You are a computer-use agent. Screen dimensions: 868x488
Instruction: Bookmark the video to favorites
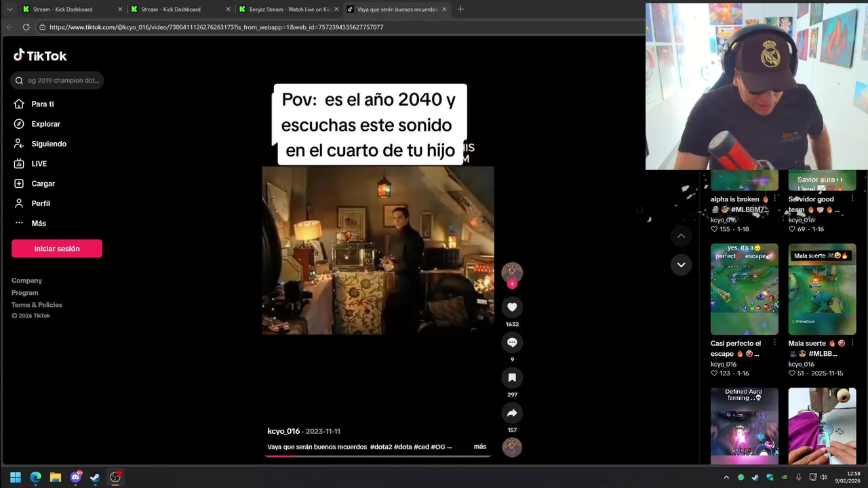(512, 378)
